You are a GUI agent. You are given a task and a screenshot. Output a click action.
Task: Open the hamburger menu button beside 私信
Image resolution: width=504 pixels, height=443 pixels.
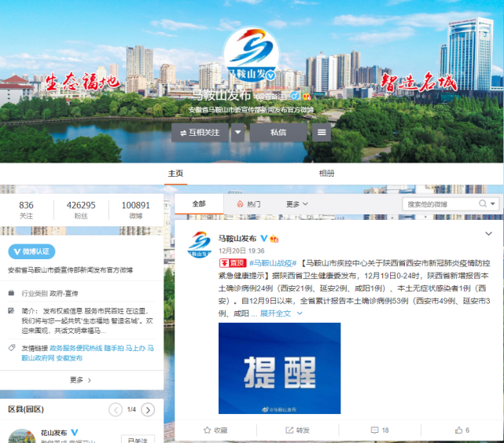322,132
